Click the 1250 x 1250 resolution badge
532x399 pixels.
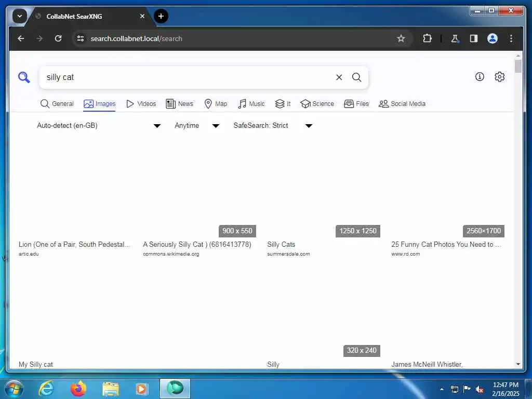click(x=358, y=231)
